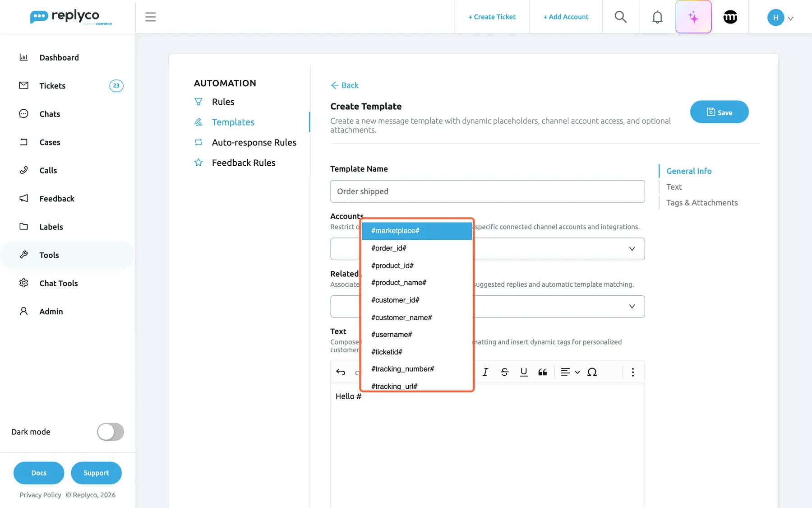Open user profile H dropdown
812x508 pixels.
pos(780,18)
